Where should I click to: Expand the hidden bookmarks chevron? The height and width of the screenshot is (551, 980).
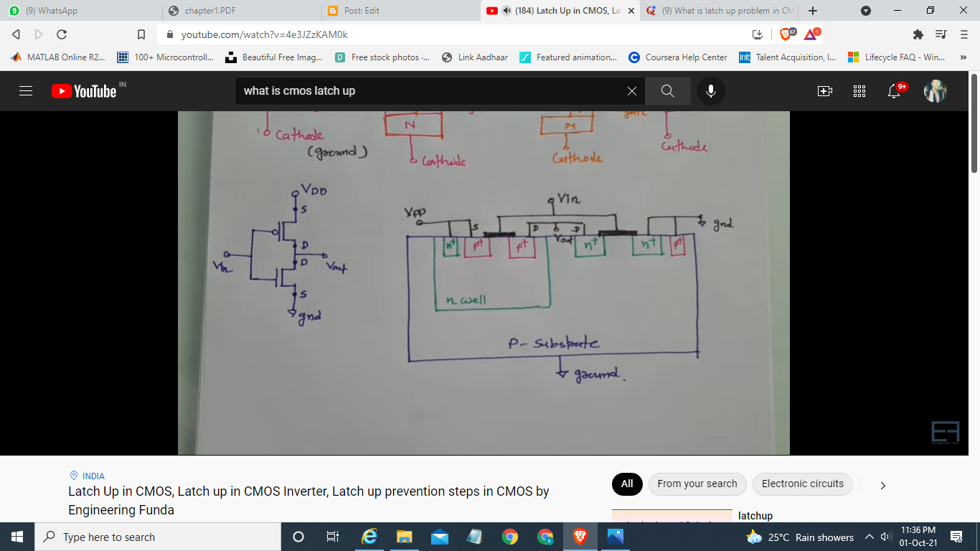pos(963,57)
